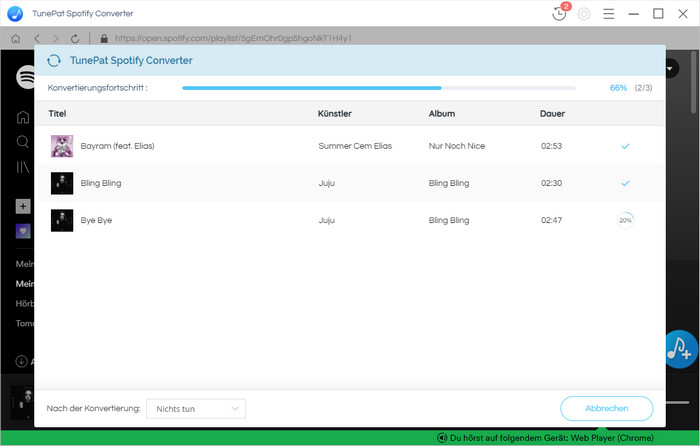Minimize the TunePat window
Image resolution: width=700 pixels, height=446 pixels.
pos(633,14)
